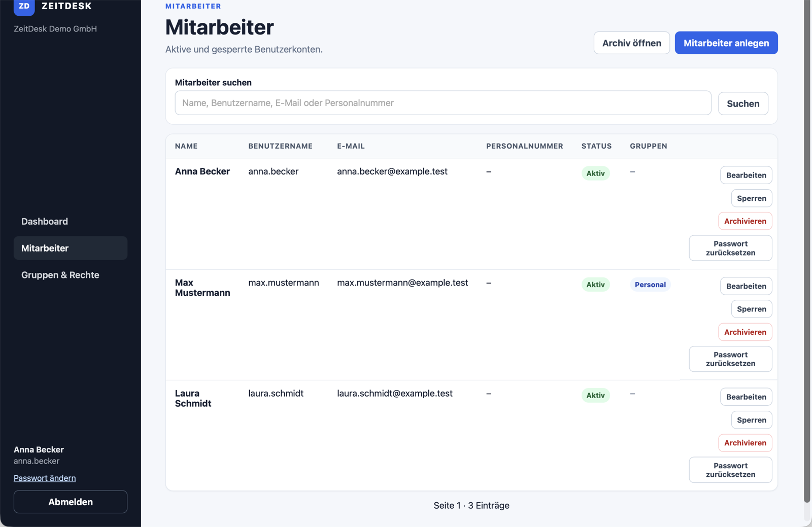Viewport: 812px width, 527px height.
Task: Select the email max.mustermann@example.test
Action: coord(402,283)
